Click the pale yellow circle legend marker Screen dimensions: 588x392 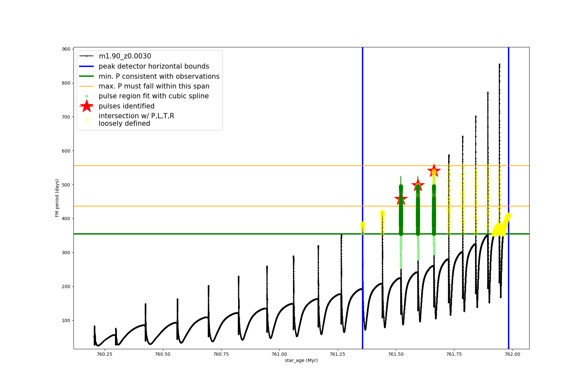point(87,121)
